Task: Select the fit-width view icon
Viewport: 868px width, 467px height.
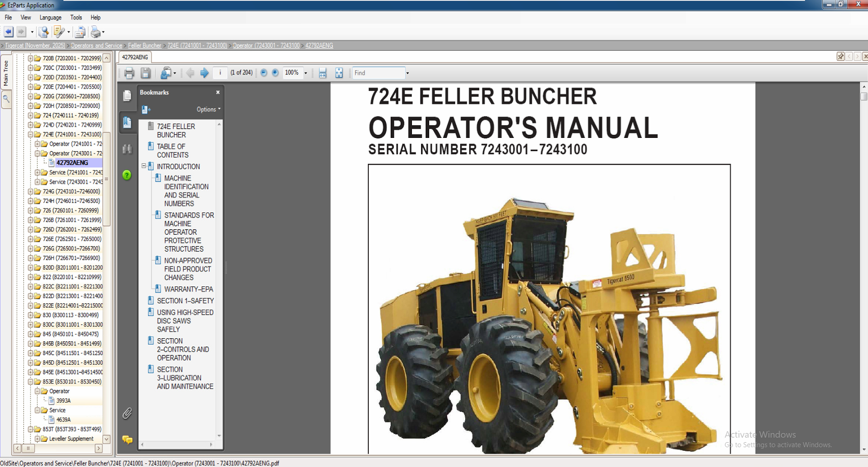Action: coord(323,73)
